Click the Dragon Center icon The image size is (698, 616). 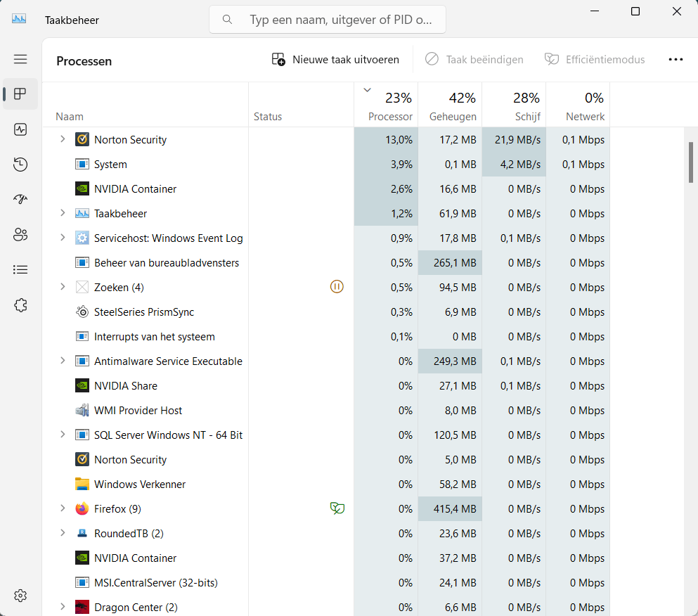[x=82, y=607]
